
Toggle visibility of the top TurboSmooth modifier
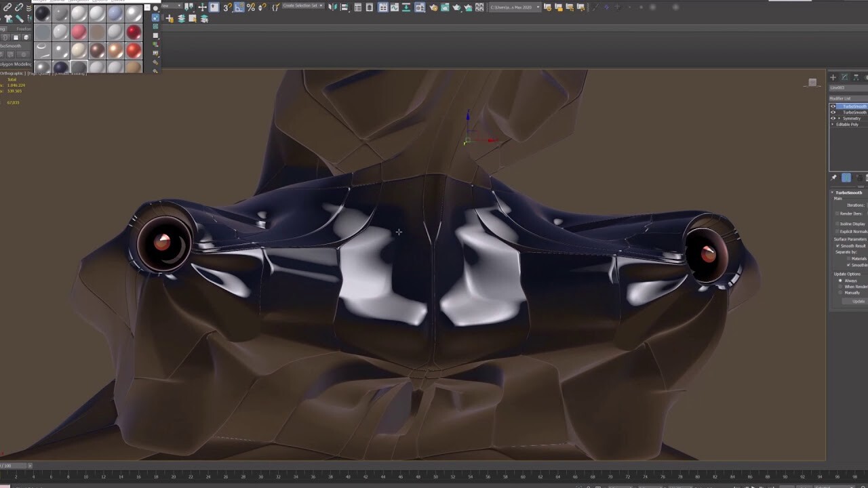pos(833,106)
